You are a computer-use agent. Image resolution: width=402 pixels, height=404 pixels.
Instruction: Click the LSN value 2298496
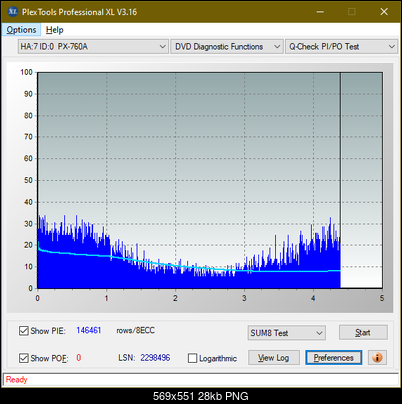(155, 358)
